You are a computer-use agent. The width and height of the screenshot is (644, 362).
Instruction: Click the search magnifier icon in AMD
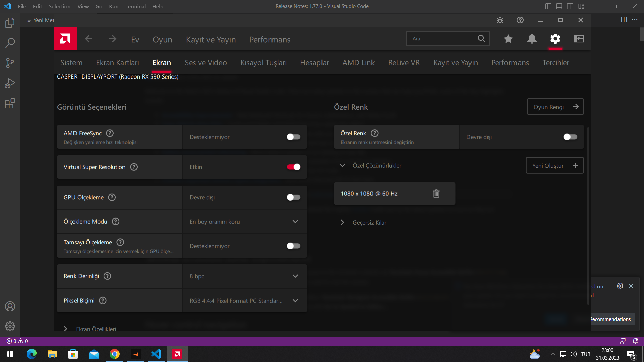coord(481,39)
